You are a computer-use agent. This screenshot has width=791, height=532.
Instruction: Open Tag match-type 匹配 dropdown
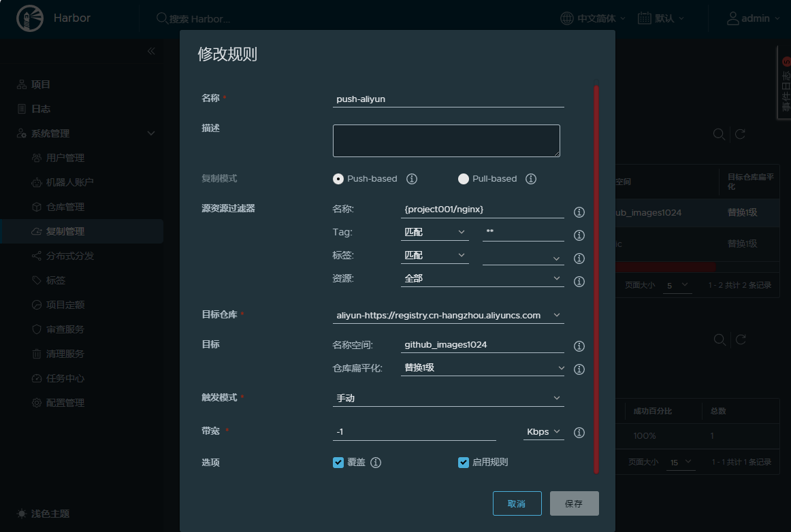click(x=434, y=233)
